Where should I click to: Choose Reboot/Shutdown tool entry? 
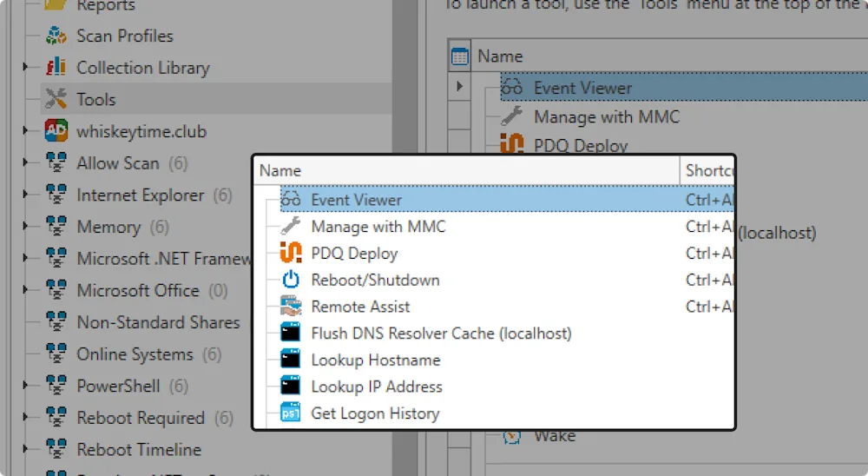[x=375, y=280]
